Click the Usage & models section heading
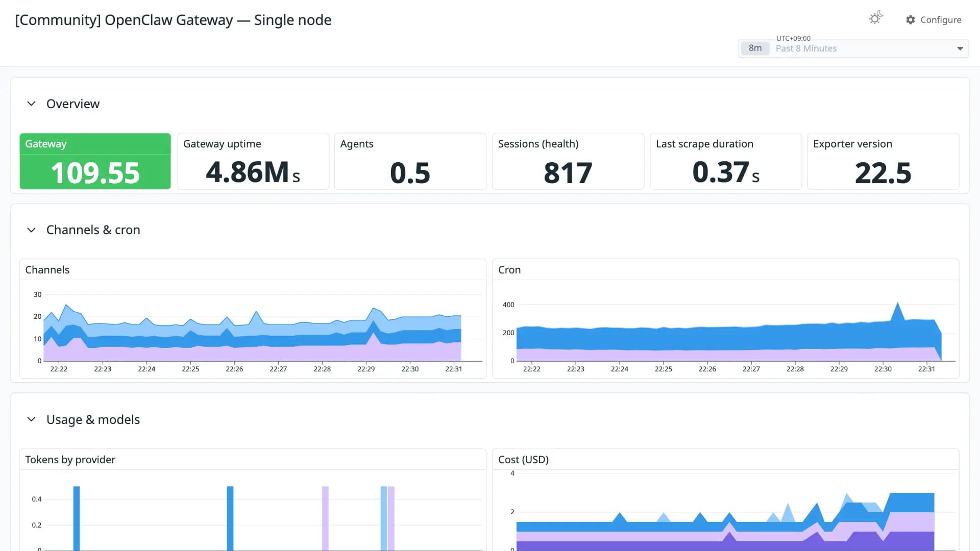Viewport: 980px width, 551px height. (x=93, y=419)
